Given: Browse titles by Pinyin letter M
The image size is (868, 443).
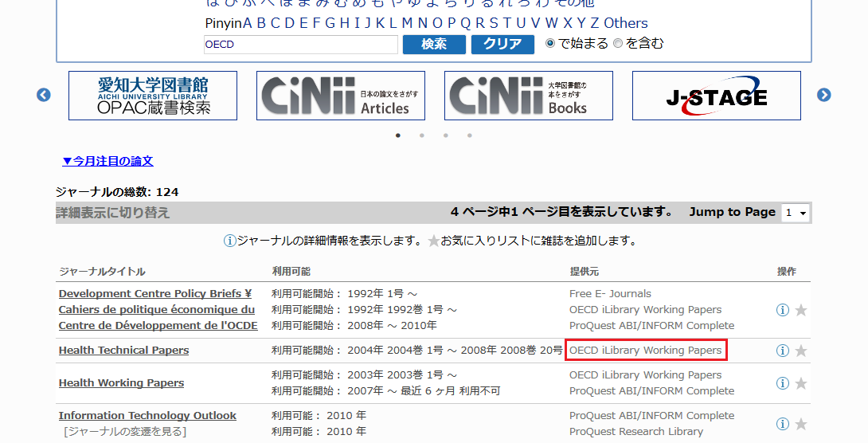Looking at the screenshot, I should coord(407,23).
